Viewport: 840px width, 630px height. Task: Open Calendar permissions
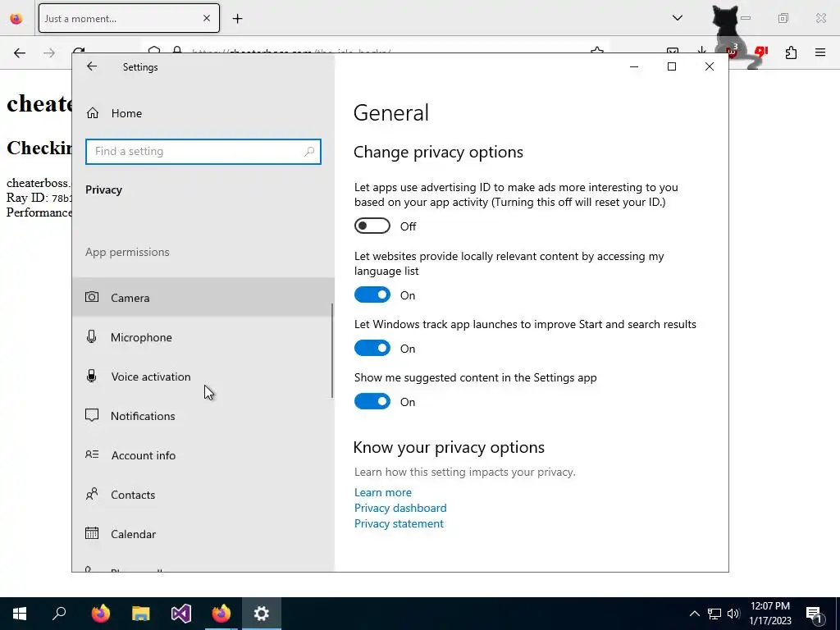click(203, 534)
